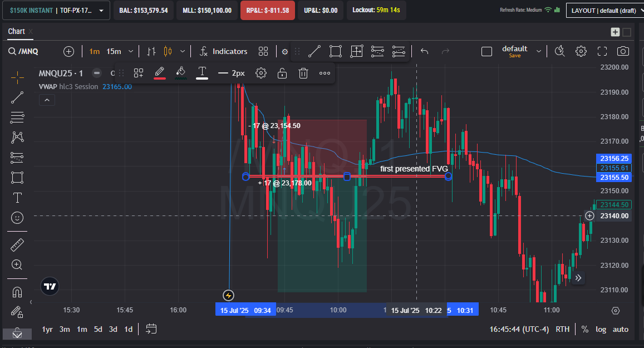Open the left sidebar projection tool
The height and width of the screenshot is (348, 644).
click(17, 158)
